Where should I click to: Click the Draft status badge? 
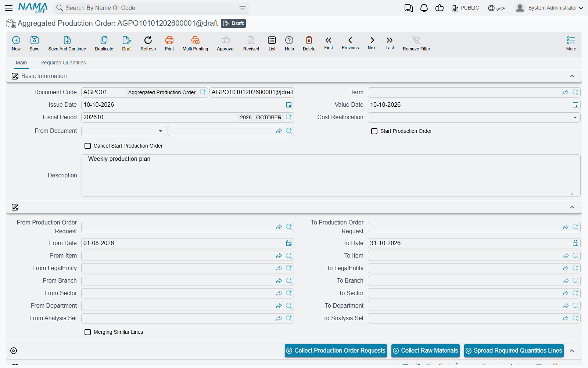tap(233, 24)
